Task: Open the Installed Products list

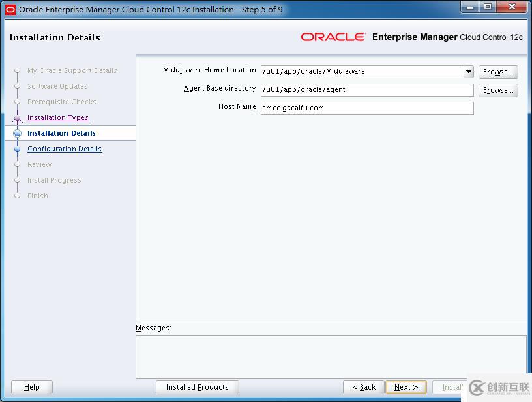Action: [x=197, y=386]
